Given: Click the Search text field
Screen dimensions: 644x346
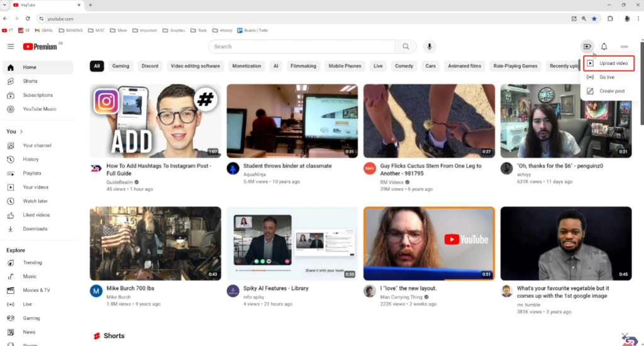Looking at the screenshot, I should [x=302, y=47].
